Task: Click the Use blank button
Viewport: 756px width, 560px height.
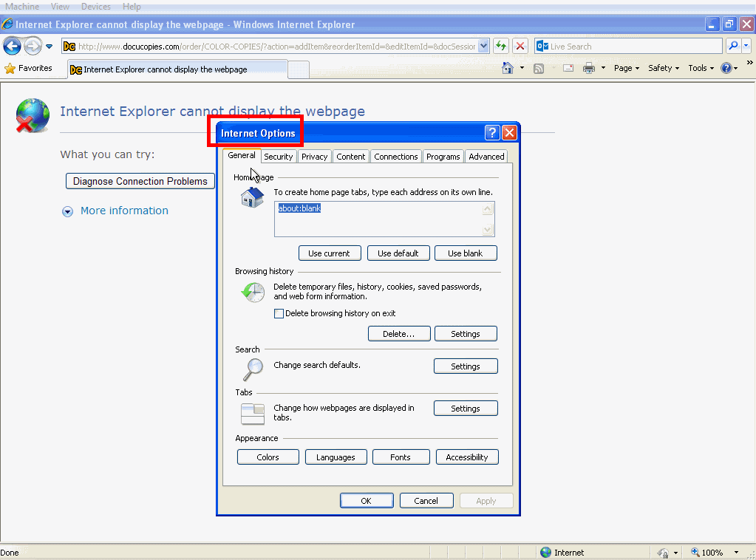Action: 466,253
